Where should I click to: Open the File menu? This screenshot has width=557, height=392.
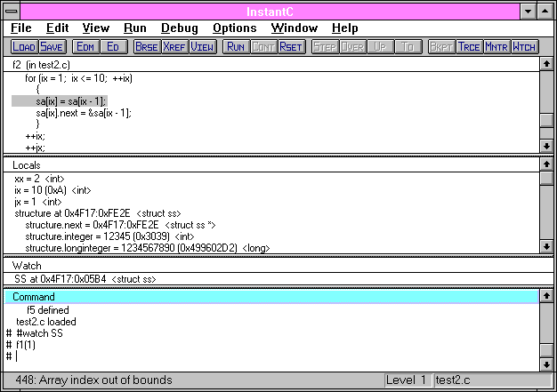coord(21,28)
